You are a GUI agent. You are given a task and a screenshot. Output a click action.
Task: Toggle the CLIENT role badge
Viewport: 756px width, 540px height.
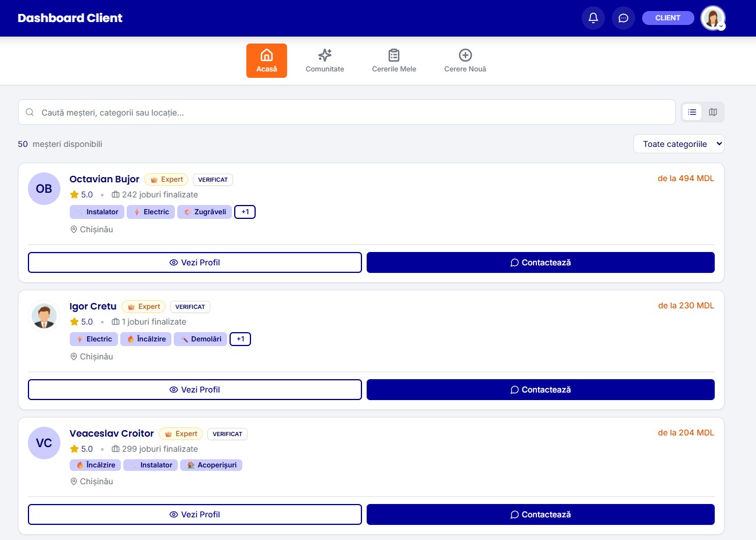click(x=668, y=18)
